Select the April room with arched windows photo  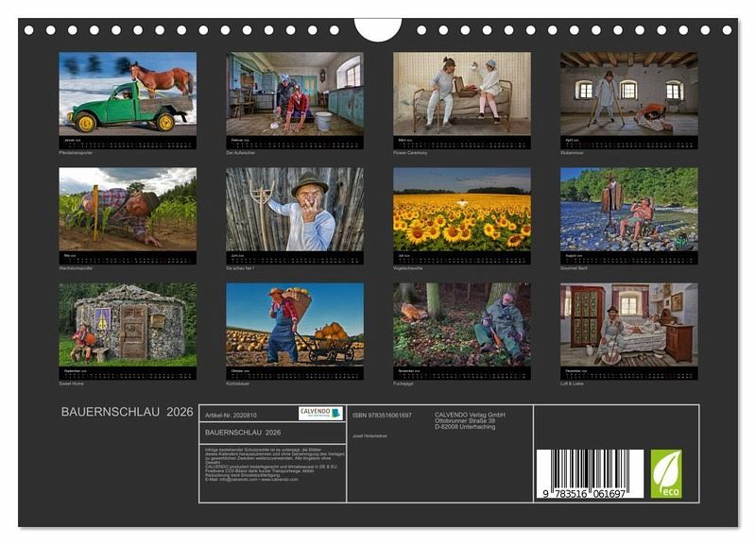click(628, 94)
